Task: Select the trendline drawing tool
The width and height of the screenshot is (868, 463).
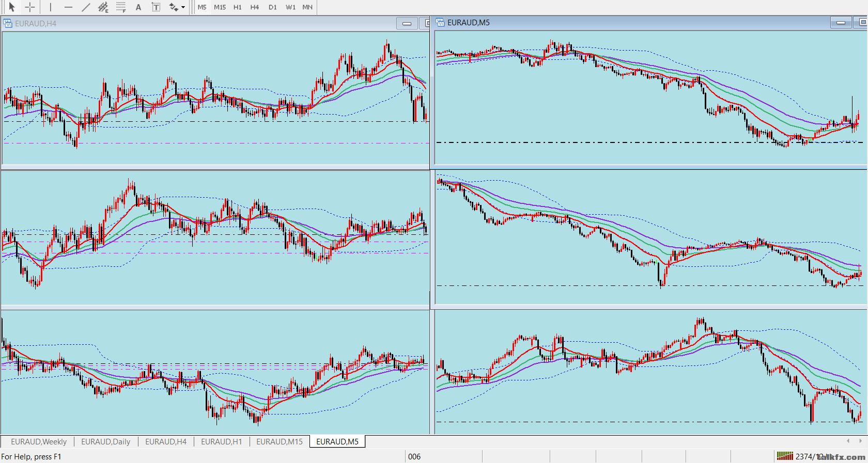Action: tap(86, 7)
